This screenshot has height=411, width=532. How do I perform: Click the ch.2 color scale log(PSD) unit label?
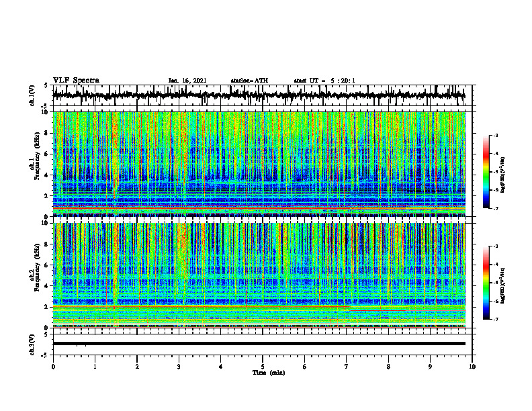click(503, 285)
